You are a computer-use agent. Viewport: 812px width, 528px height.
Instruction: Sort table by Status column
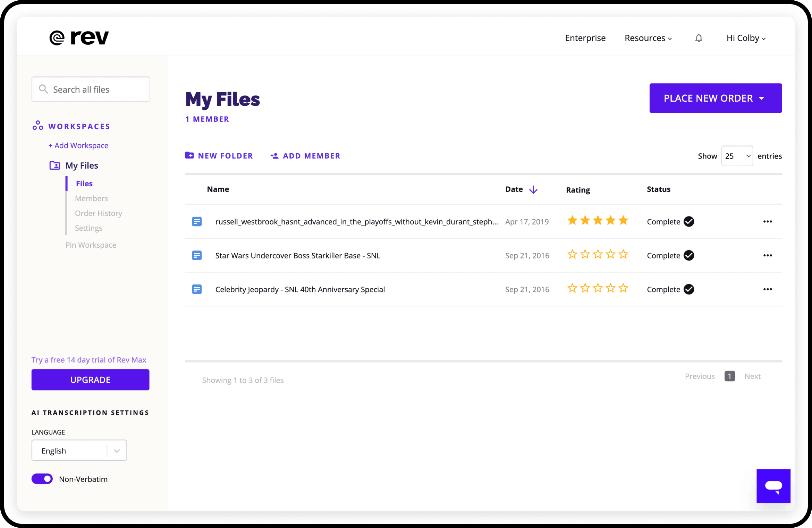point(659,189)
